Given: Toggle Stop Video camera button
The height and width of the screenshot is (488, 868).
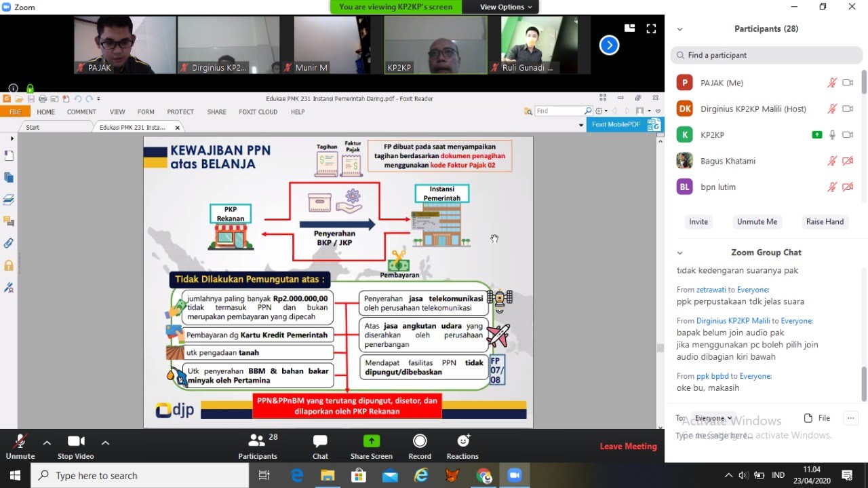Looking at the screenshot, I should tap(75, 442).
